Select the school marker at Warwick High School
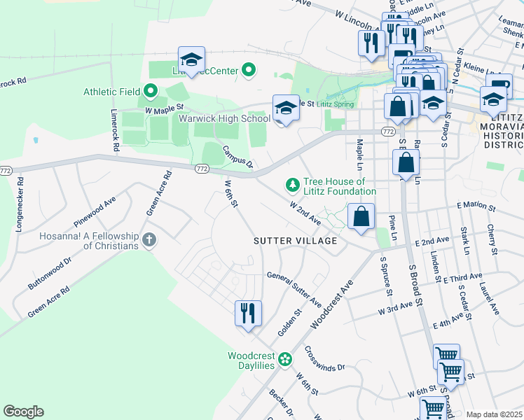Screen dimensions: 524x420 pos(286,110)
